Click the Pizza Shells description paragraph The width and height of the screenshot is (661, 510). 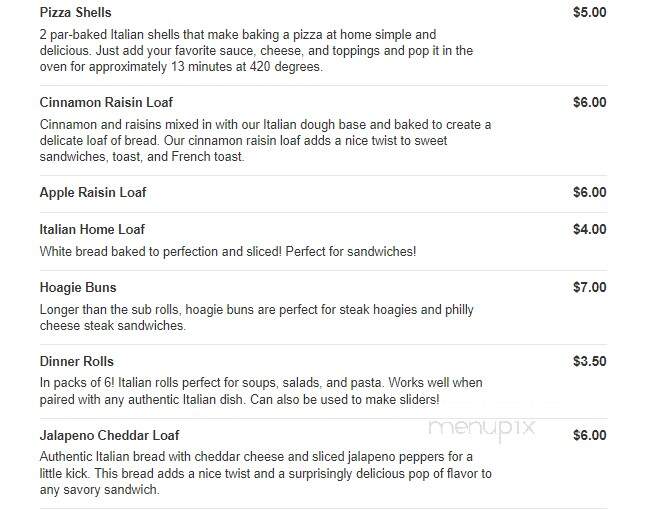256,51
